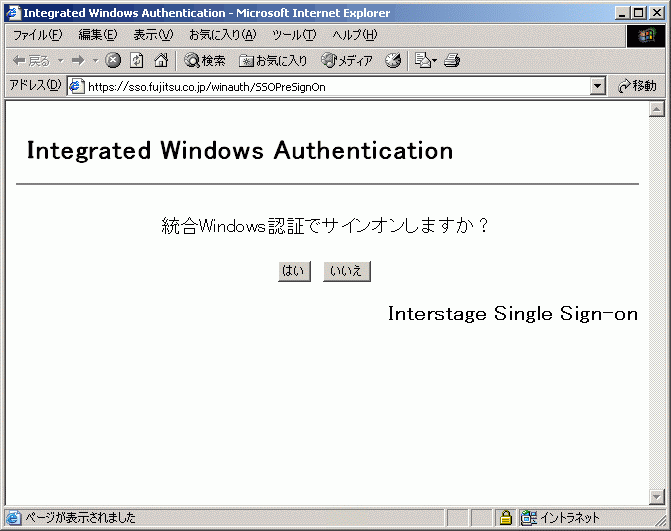
Task: Open the 編集(E) menu
Action: [x=98, y=35]
